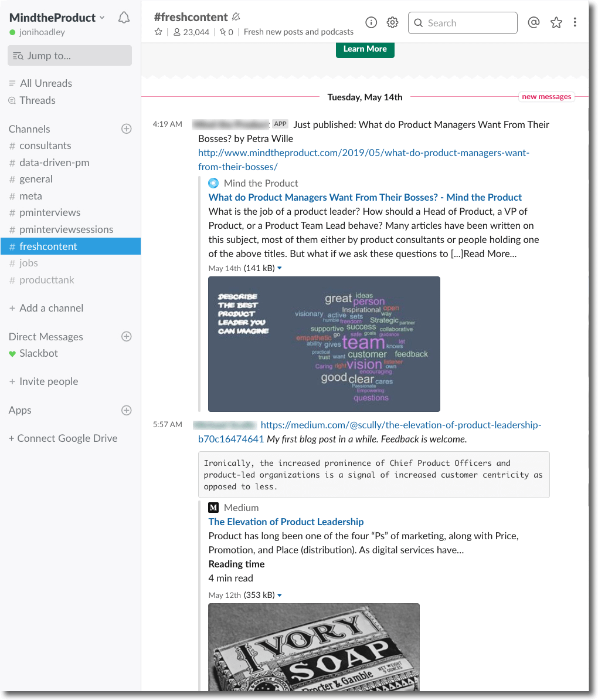Screen dimensions: 598x700
Task: Click the 4:19 AM message timestamp
Action: click(167, 124)
